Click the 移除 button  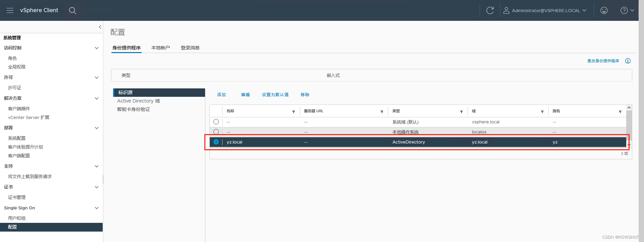pyautogui.click(x=305, y=95)
